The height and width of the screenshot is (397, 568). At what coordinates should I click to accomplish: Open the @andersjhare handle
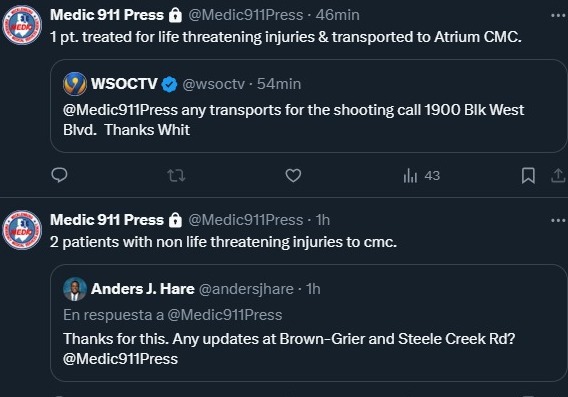pyautogui.click(x=246, y=289)
